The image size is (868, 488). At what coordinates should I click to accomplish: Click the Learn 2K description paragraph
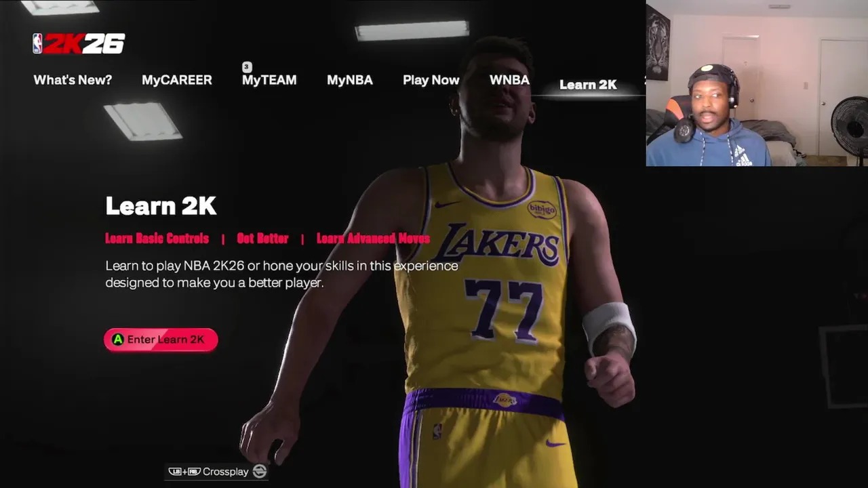click(x=281, y=274)
